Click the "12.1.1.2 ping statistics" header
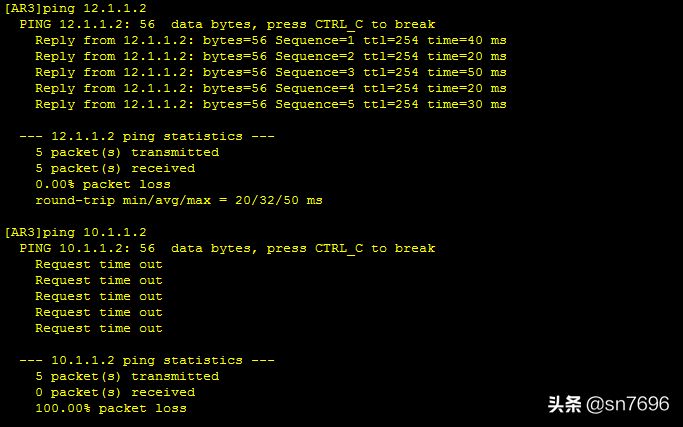Screen dimensions: 683x427 tap(147, 136)
